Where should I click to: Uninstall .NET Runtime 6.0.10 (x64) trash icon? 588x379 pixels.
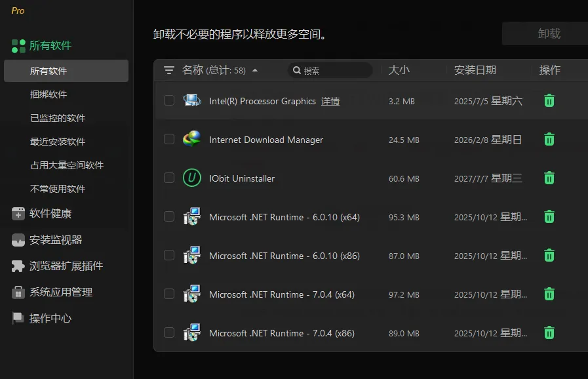(549, 216)
